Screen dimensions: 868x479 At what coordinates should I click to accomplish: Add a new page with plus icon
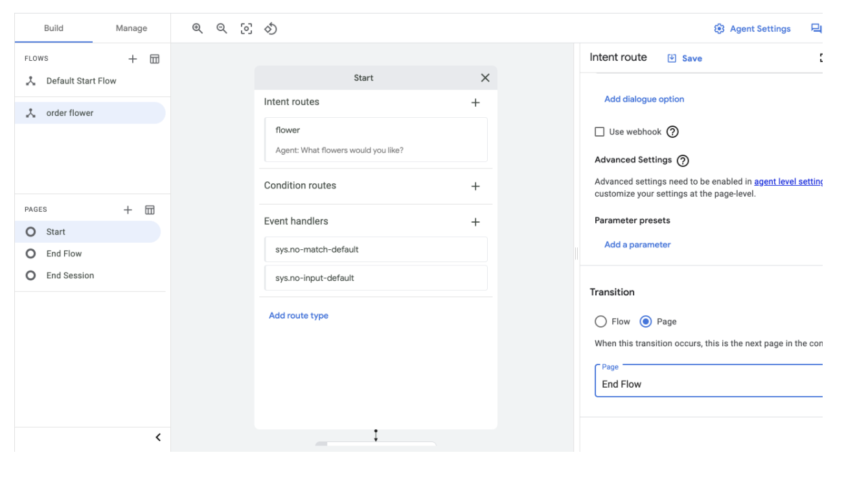128,210
